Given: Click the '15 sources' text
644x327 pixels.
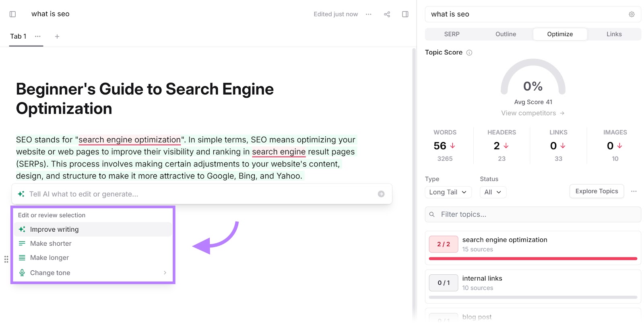Looking at the screenshot, I should point(477,249).
